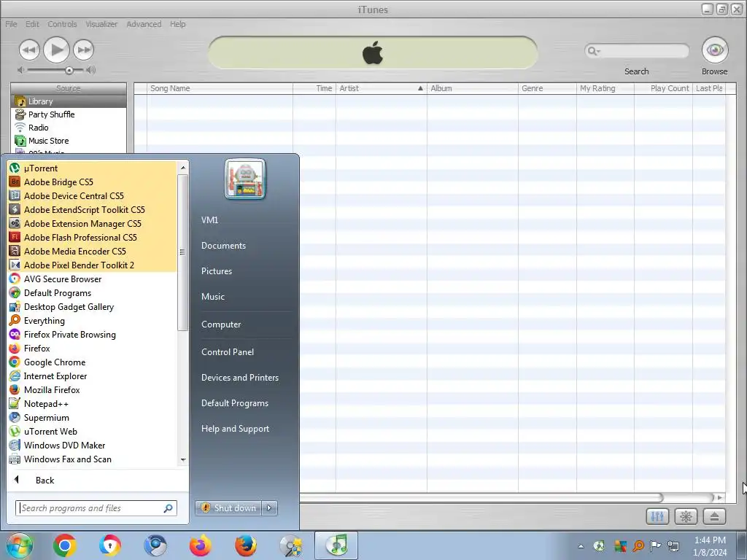Sort by the Artist column header
This screenshot has width=747, height=560.
click(381, 88)
